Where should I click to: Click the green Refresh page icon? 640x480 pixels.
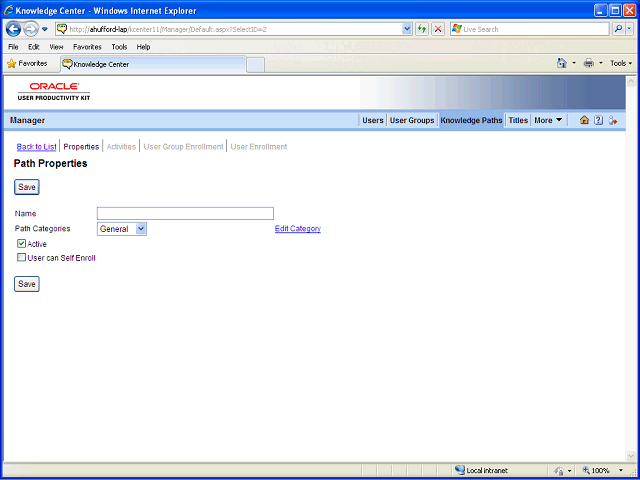[x=422, y=29]
